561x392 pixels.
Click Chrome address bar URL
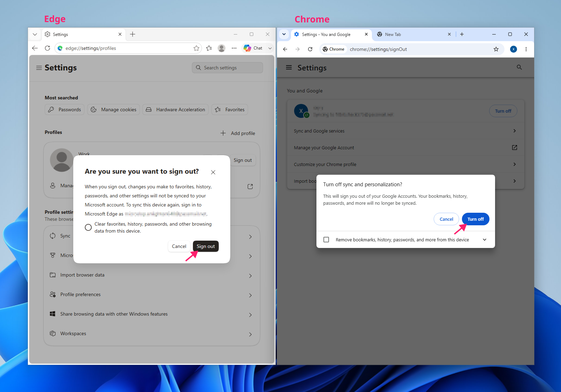[378, 49]
